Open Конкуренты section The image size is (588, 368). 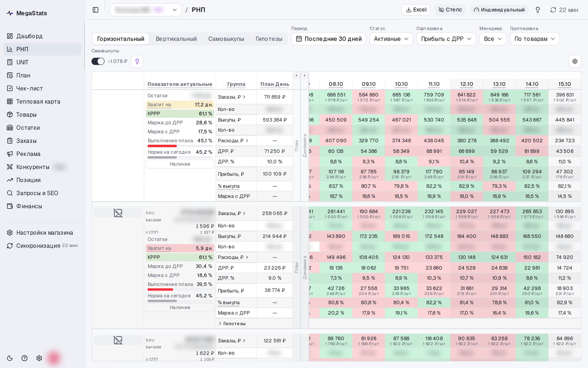pyautogui.click(x=42, y=167)
